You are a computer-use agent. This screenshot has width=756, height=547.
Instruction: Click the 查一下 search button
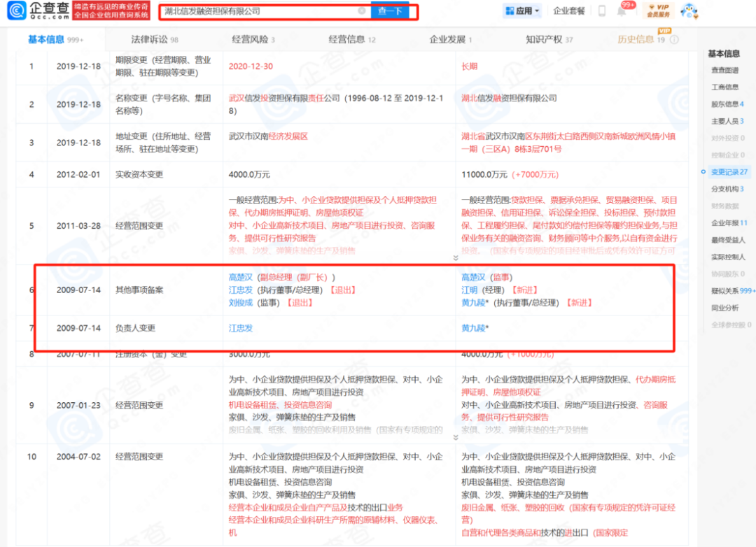(391, 11)
